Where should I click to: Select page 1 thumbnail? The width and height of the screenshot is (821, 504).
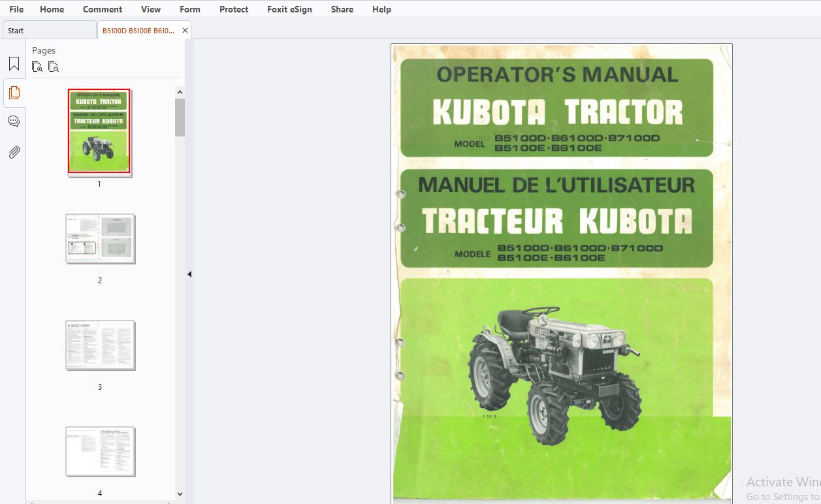99,132
